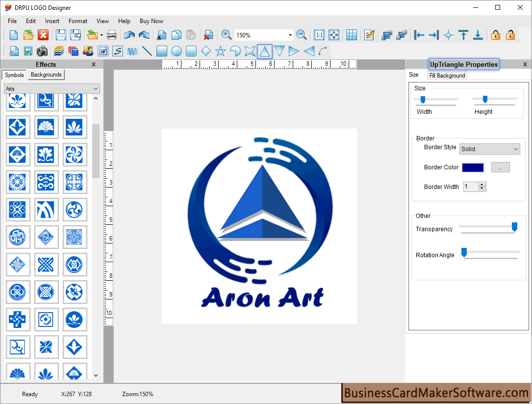The width and height of the screenshot is (532, 404).
Task: Click the down arrow of symbols scrollbar
Action: [96, 376]
